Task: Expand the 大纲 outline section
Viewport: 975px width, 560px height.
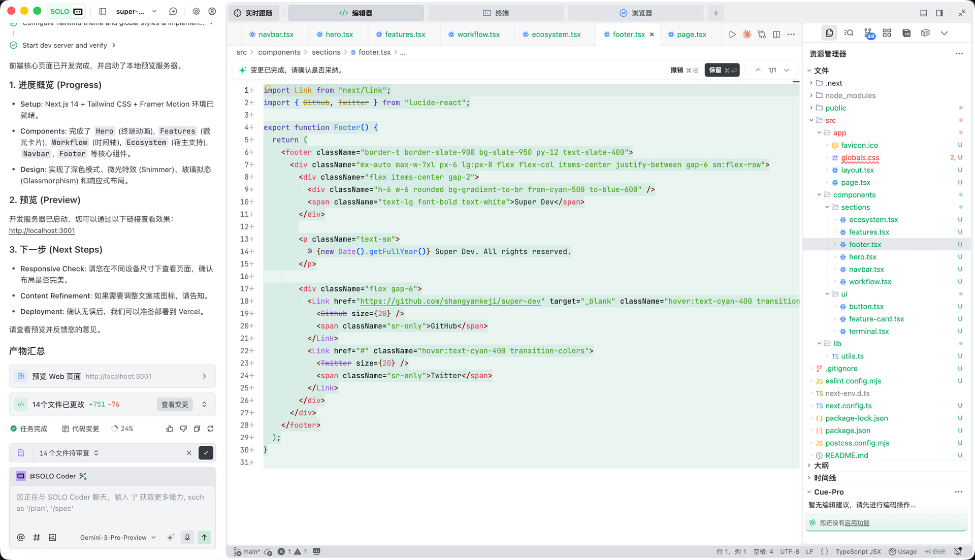Action: (821, 465)
